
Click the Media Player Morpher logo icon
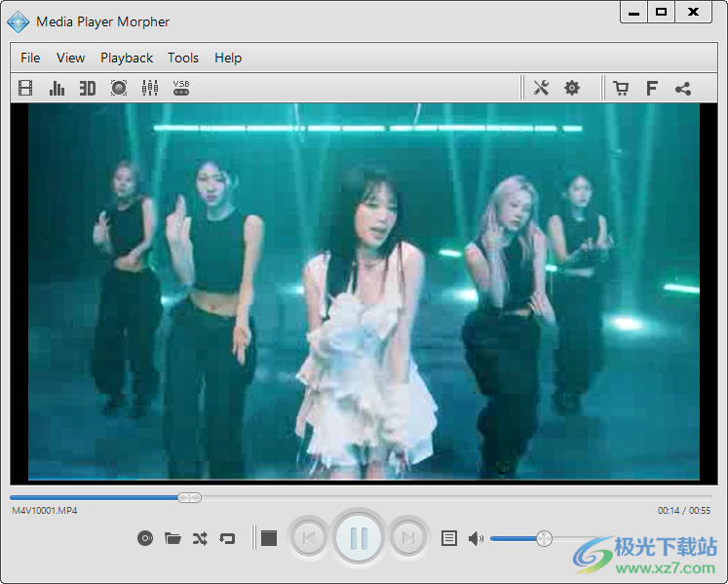click(x=19, y=21)
